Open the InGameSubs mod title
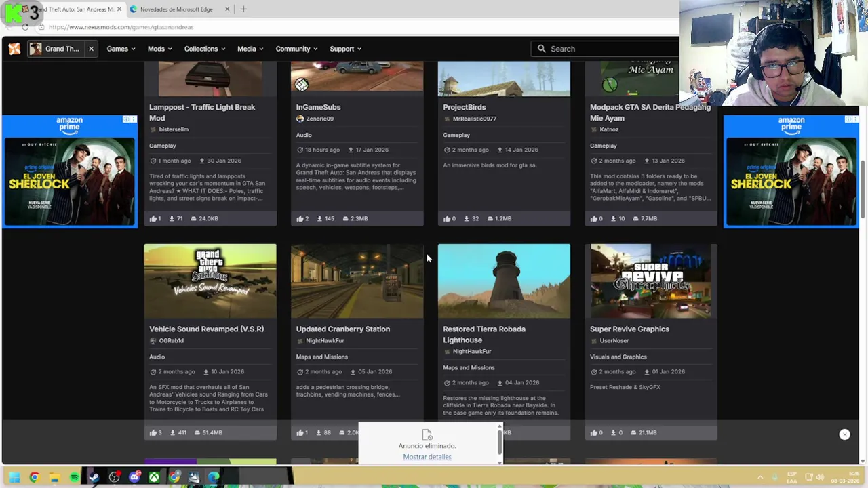This screenshot has height=488, width=868. [318, 107]
